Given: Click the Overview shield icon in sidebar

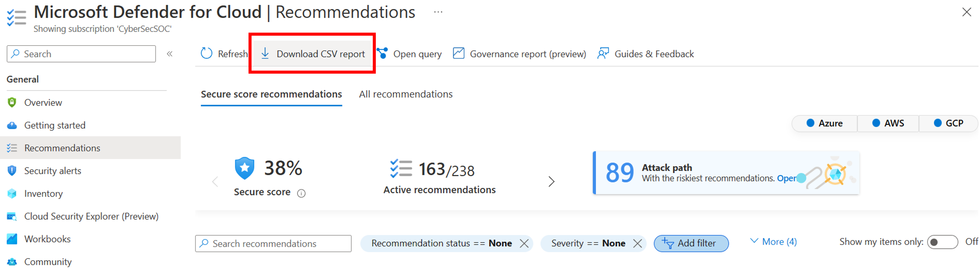Looking at the screenshot, I should click(x=12, y=102).
